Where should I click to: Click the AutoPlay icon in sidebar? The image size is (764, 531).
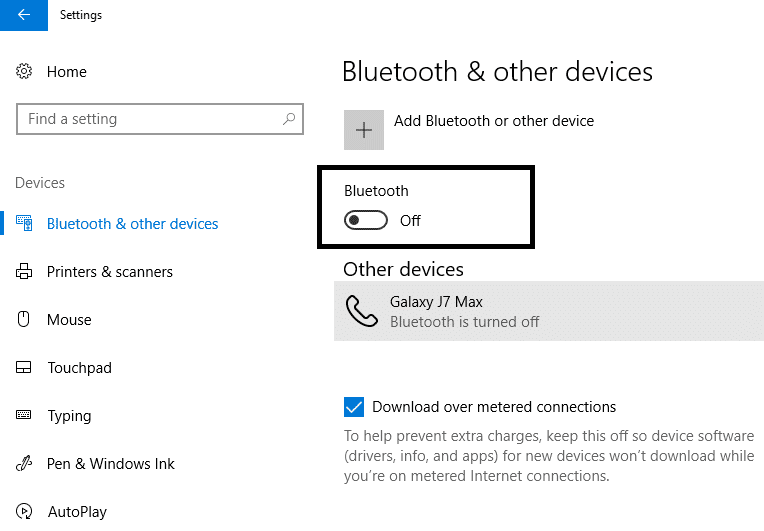24,512
